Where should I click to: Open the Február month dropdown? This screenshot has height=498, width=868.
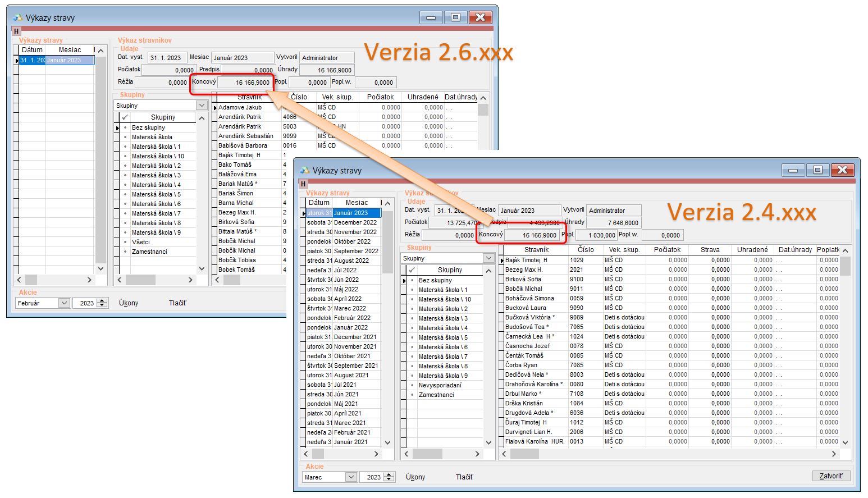pos(64,303)
